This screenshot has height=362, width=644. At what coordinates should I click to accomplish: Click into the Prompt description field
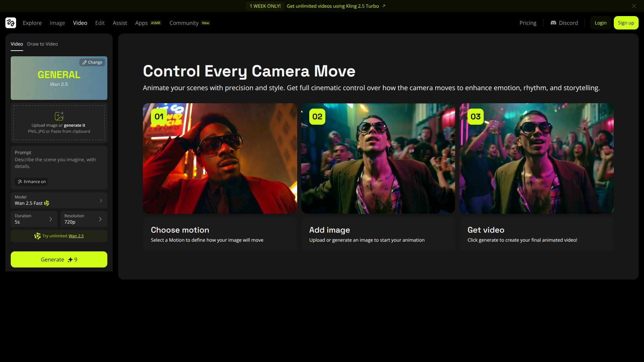click(x=55, y=163)
